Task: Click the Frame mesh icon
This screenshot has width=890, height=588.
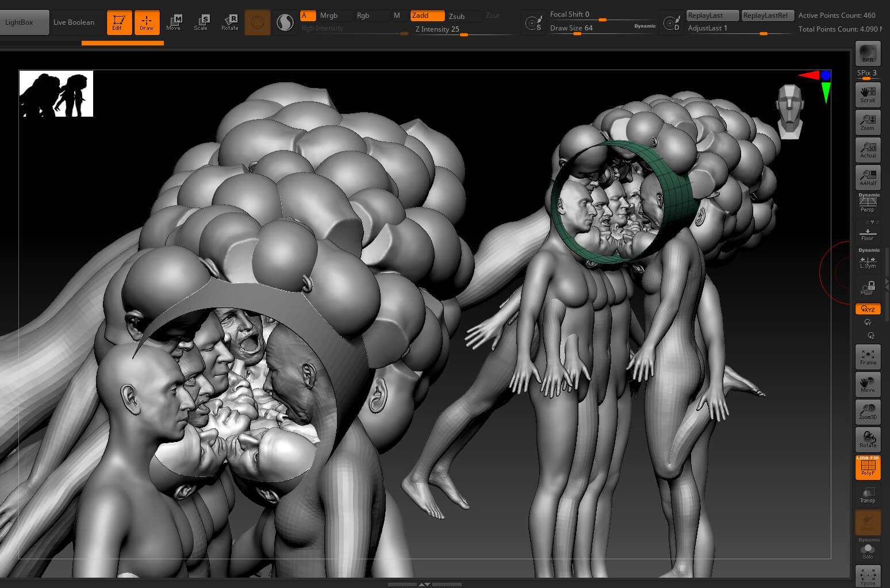Action: (x=868, y=356)
